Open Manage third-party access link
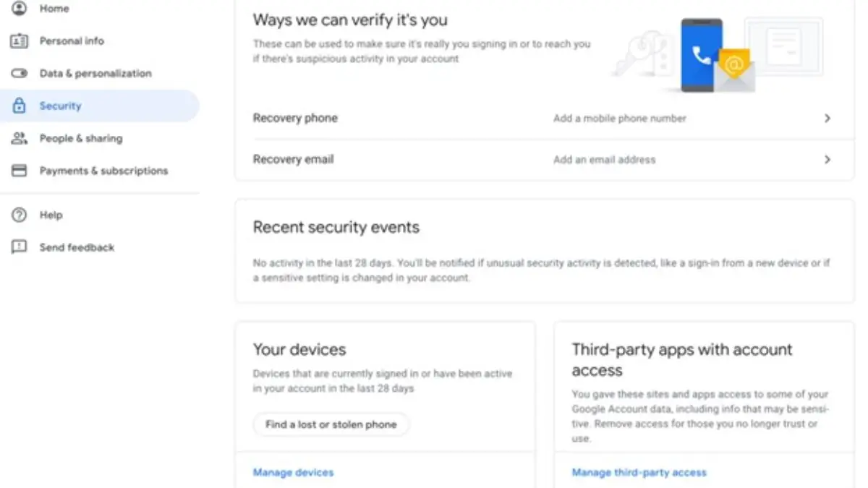This screenshot has width=868, height=488. pos(639,473)
